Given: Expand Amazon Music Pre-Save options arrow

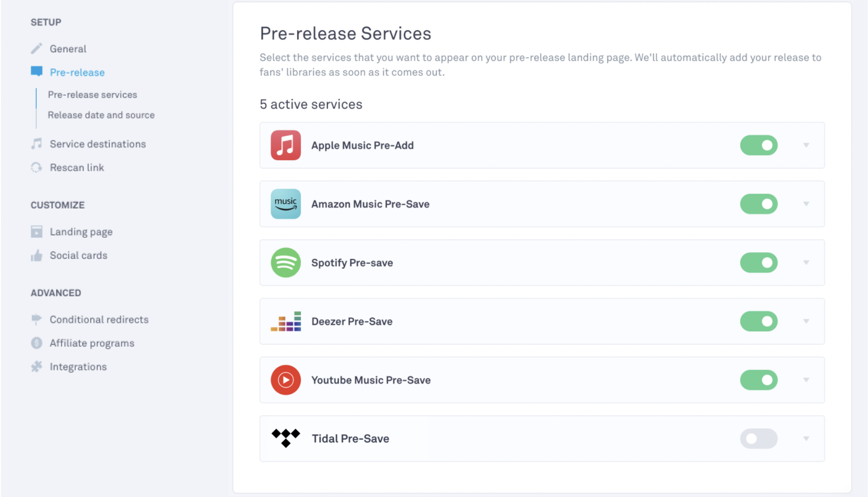Looking at the screenshot, I should (x=806, y=204).
